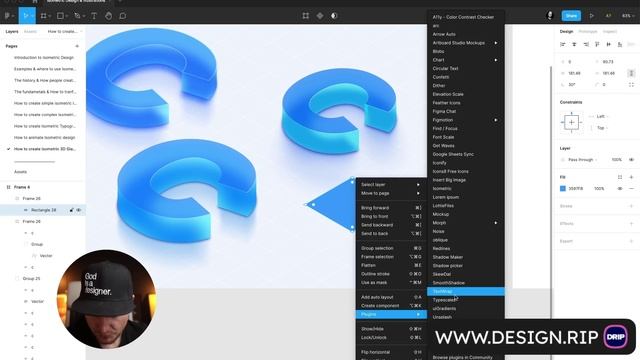Open Top vertical constraint dropdown
Viewport: 640px width, 360px height.
tap(602, 128)
